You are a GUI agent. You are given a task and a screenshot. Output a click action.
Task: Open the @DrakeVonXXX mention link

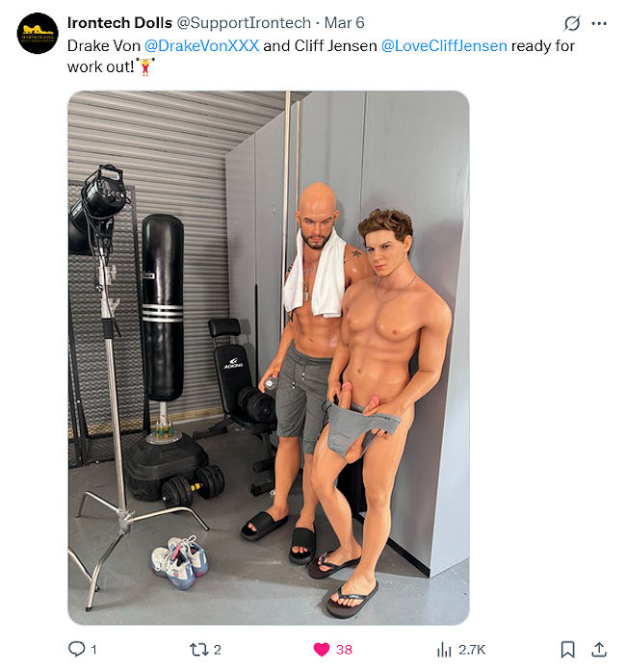[x=201, y=45]
